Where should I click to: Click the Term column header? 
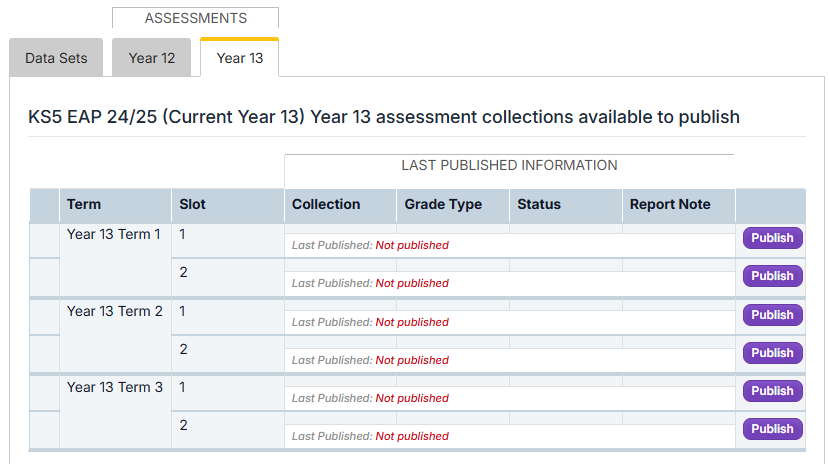(x=84, y=204)
